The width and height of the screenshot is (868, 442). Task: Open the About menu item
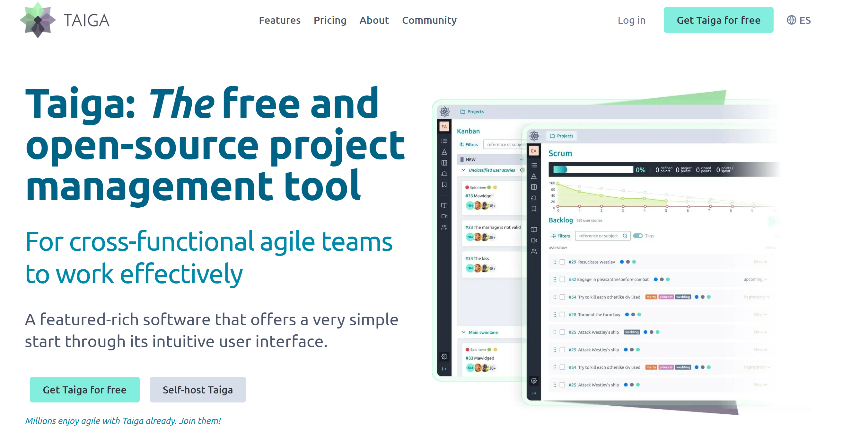(374, 20)
